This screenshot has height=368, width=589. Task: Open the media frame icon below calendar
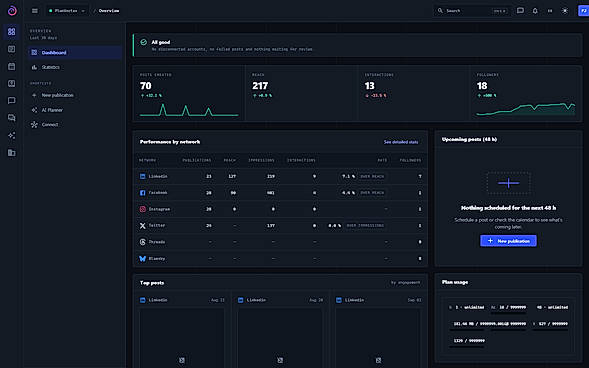pyautogui.click(x=12, y=83)
